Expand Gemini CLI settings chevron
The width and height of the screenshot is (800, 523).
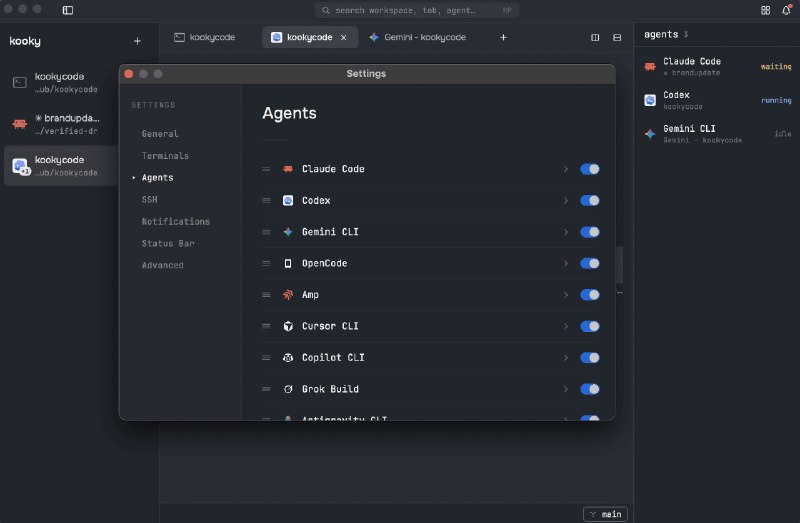point(565,232)
